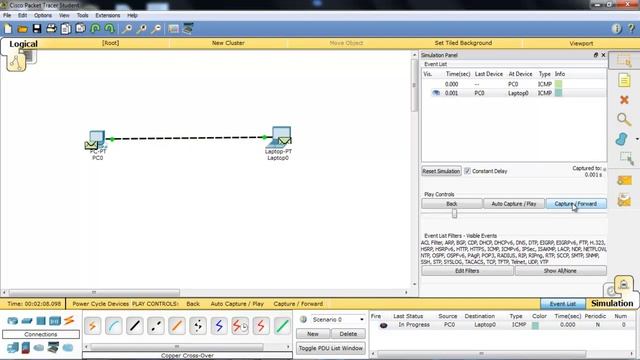Save the current network with floppy icon
640x360 pixels.
(37, 29)
